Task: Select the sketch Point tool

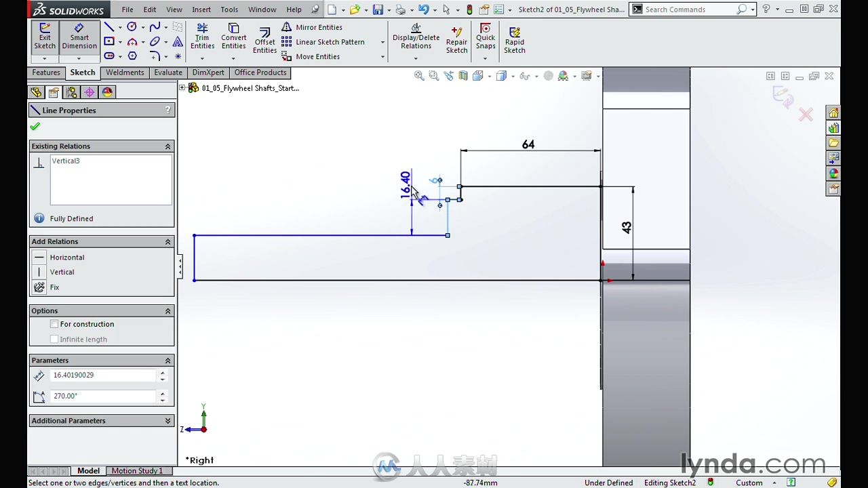Action: click(178, 56)
